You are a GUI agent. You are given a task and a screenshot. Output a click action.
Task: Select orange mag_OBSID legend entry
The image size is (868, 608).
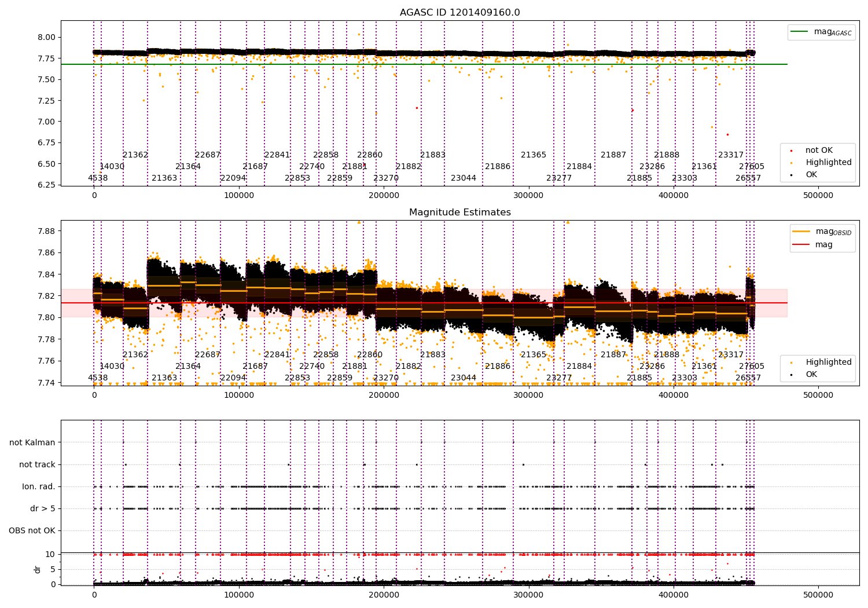[x=822, y=232]
